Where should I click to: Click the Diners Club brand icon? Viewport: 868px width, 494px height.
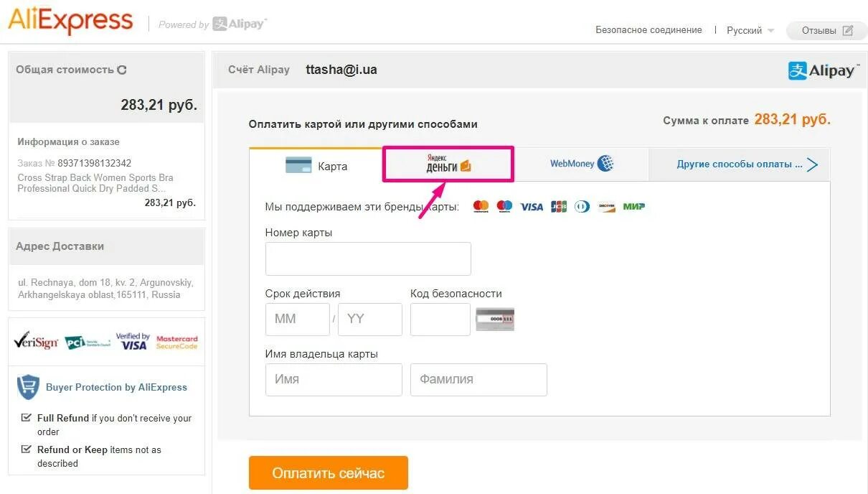point(582,207)
